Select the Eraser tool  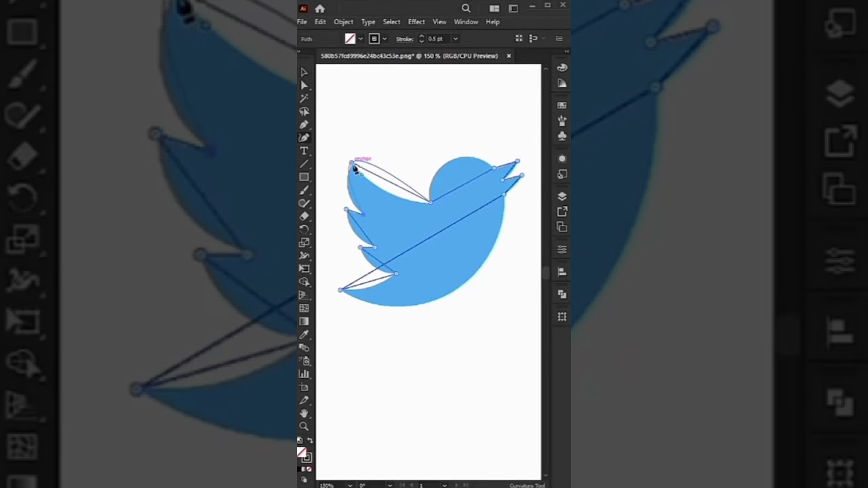[304, 216]
